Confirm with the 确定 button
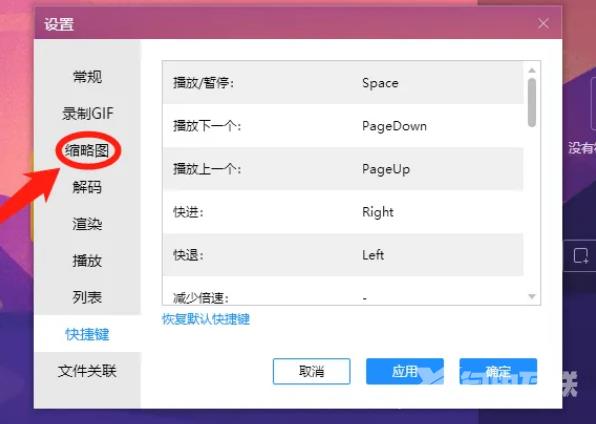The image size is (596, 424). [498, 371]
